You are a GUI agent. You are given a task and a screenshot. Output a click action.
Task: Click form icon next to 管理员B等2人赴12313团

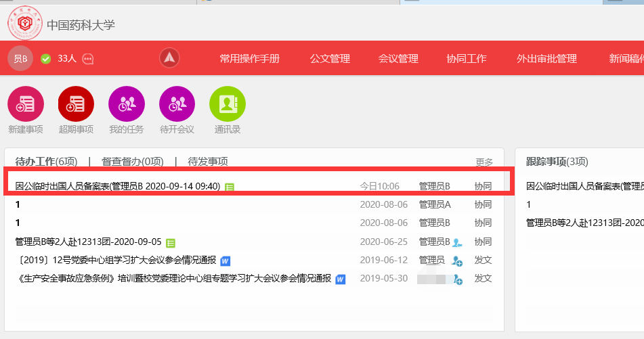171,242
